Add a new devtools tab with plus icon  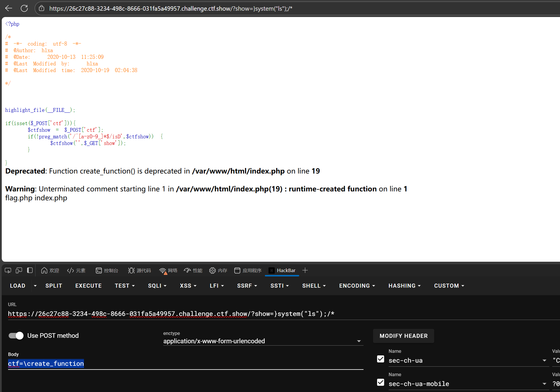(305, 270)
